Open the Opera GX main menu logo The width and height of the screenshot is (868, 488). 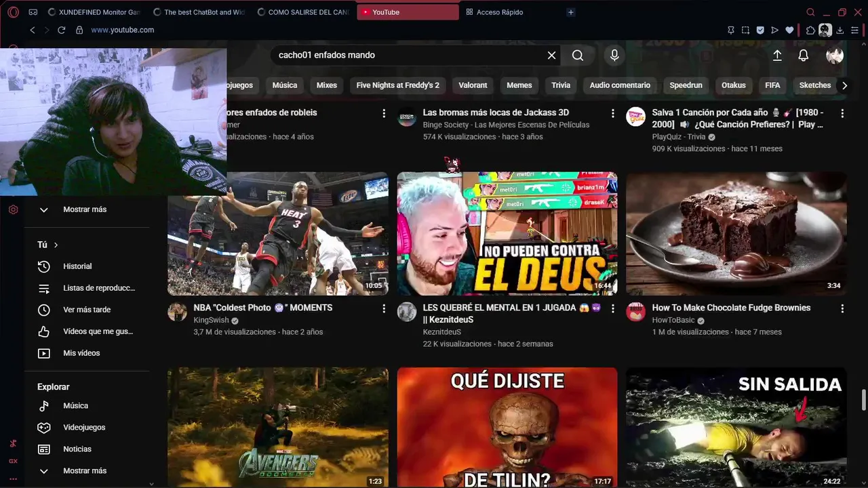(x=13, y=12)
